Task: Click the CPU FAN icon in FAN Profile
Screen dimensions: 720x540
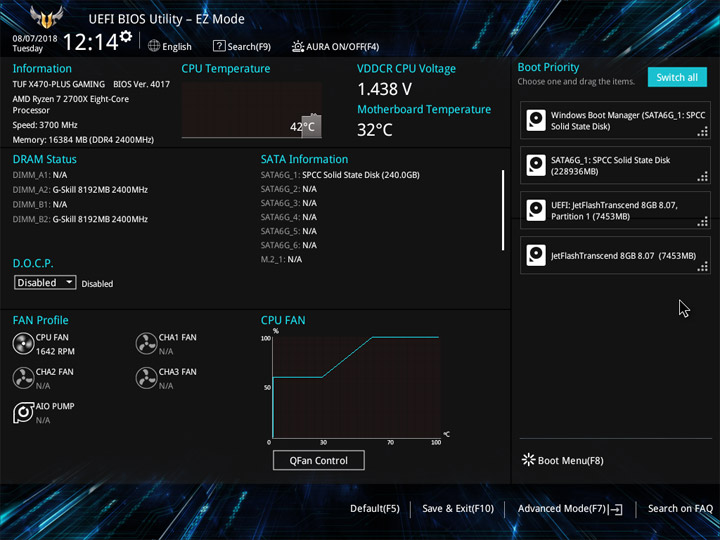Action: point(23,344)
